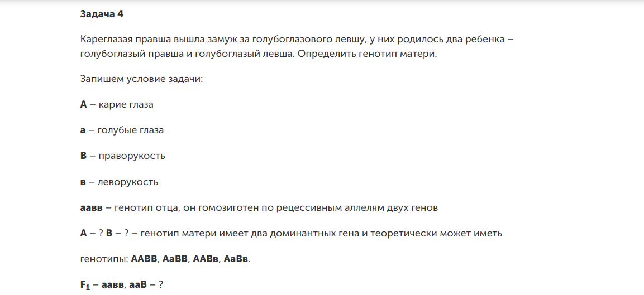Click the phrase "Кареглазая правша" in the problem text
Viewport: 644px width, 295px height.
[120, 40]
